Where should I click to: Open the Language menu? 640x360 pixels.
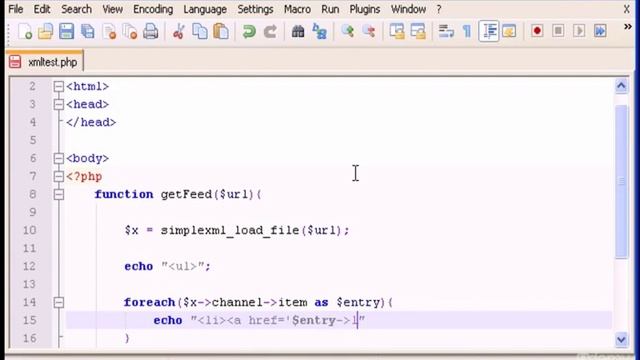205,9
